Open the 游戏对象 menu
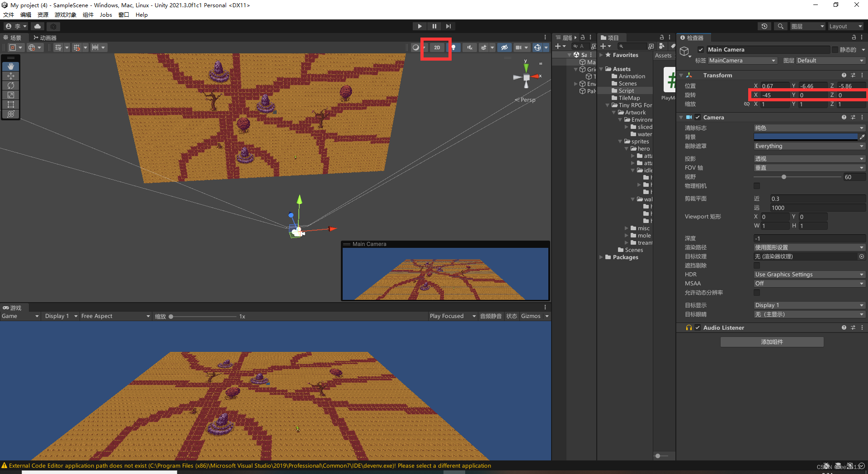 pos(66,14)
